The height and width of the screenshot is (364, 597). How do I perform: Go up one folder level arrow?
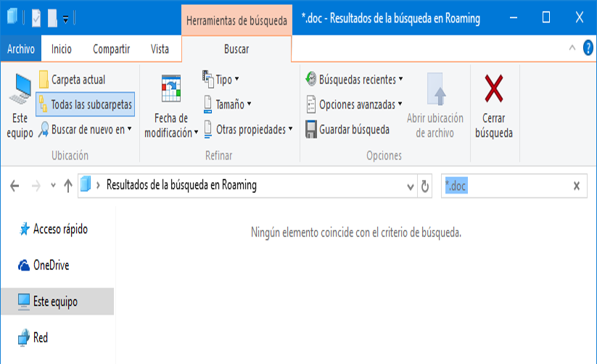68,186
